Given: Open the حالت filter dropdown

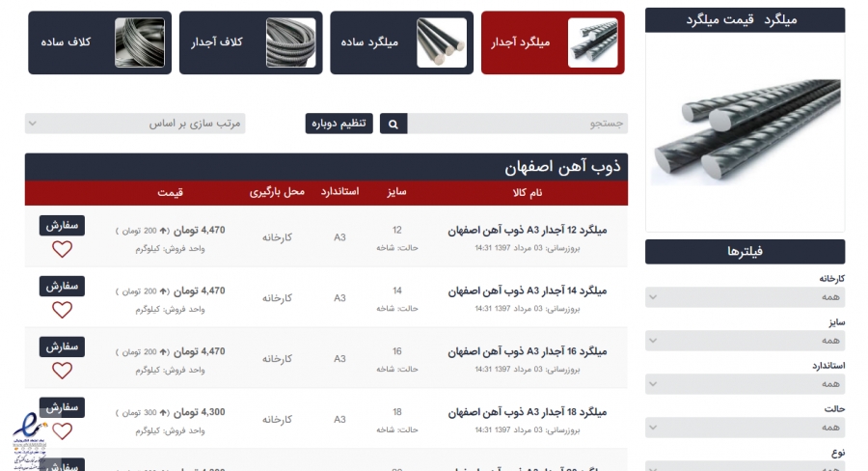Looking at the screenshot, I should [746, 428].
